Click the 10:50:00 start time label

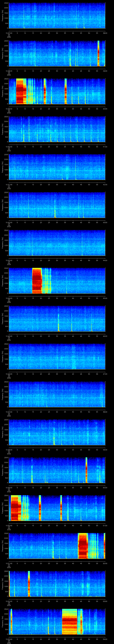coord(9,525)
